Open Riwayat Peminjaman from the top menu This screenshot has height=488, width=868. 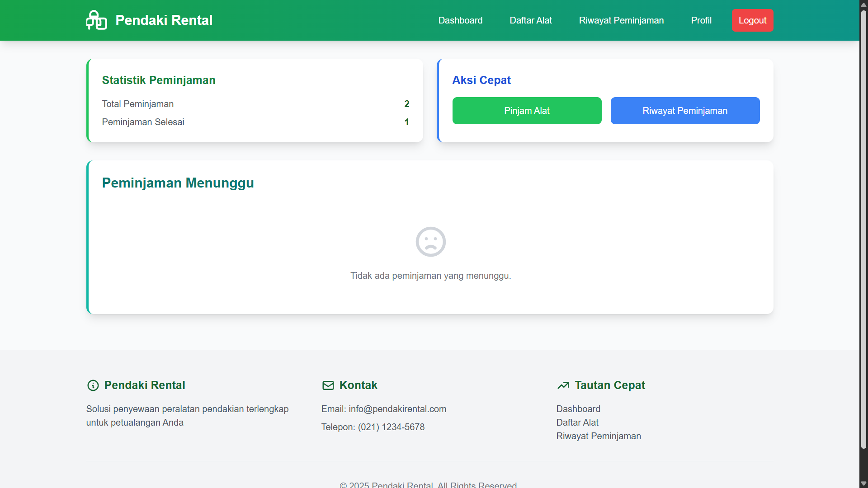(621, 20)
